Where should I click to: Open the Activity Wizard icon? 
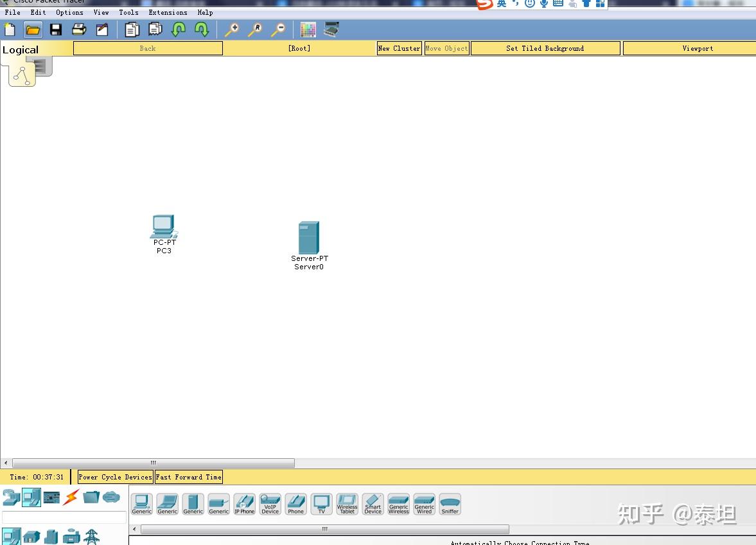(x=102, y=30)
